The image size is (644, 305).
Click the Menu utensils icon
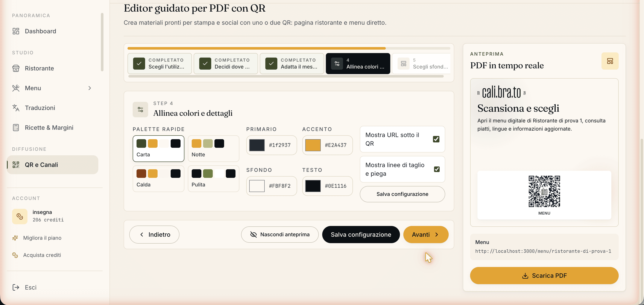16,88
